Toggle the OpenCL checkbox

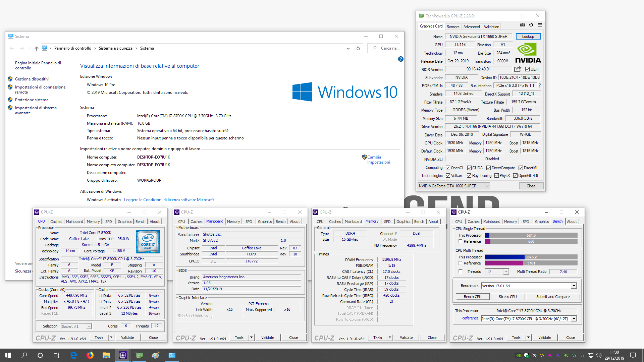448,168
